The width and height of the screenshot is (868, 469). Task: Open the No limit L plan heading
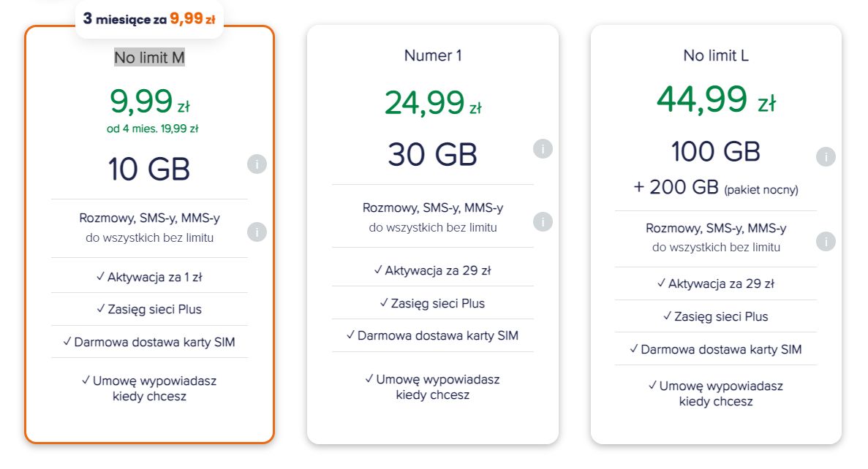click(716, 56)
